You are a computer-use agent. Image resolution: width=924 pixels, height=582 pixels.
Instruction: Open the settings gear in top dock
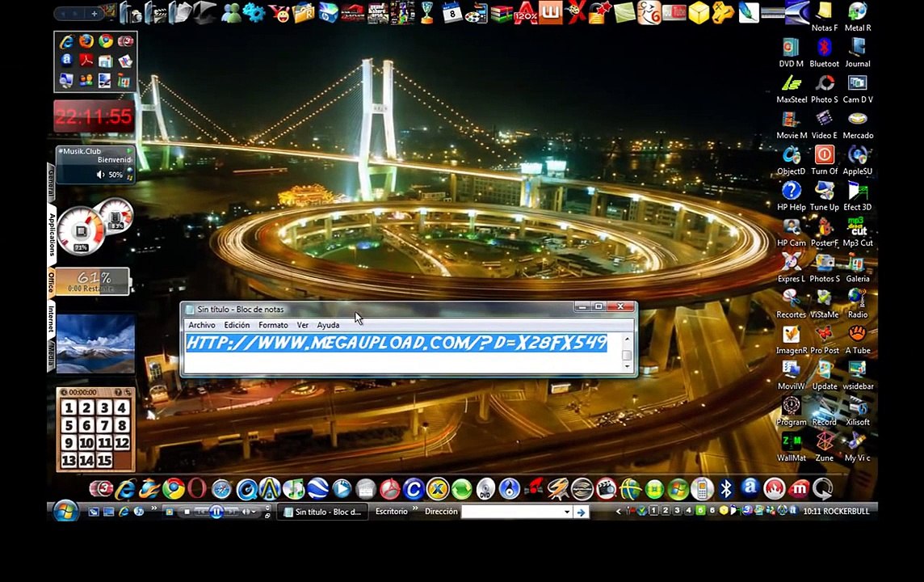tap(254, 12)
